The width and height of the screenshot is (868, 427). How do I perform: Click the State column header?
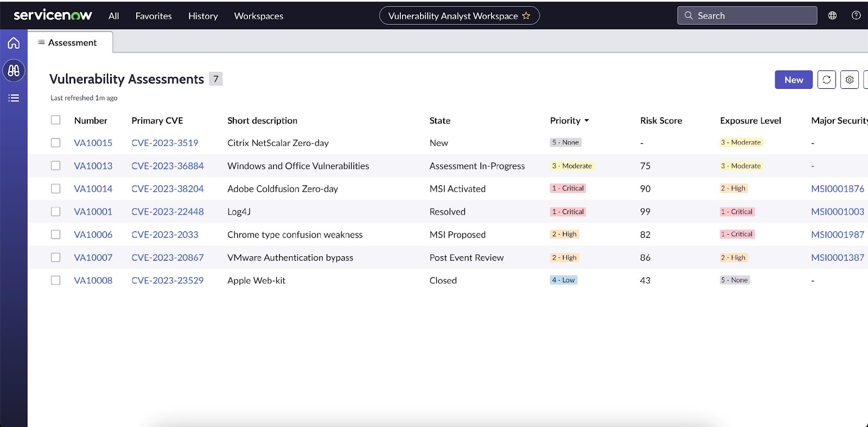click(x=440, y=120)
